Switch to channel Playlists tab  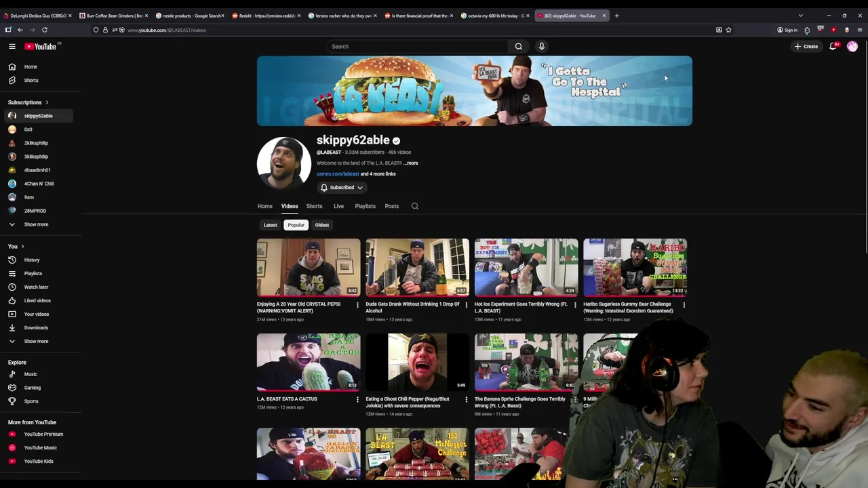tap(365, 206)
